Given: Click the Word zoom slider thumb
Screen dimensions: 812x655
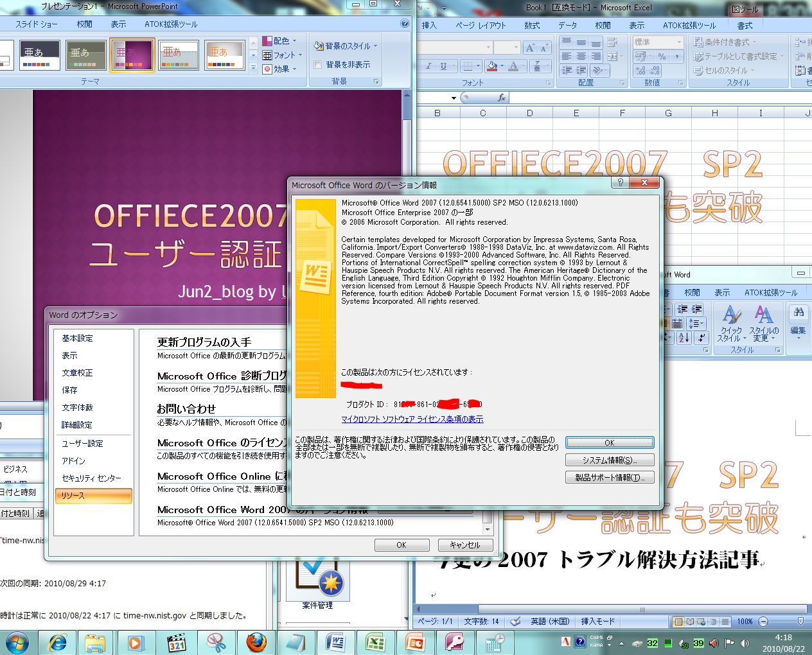Looking at the screenshot, I should (x=800, y=622).
